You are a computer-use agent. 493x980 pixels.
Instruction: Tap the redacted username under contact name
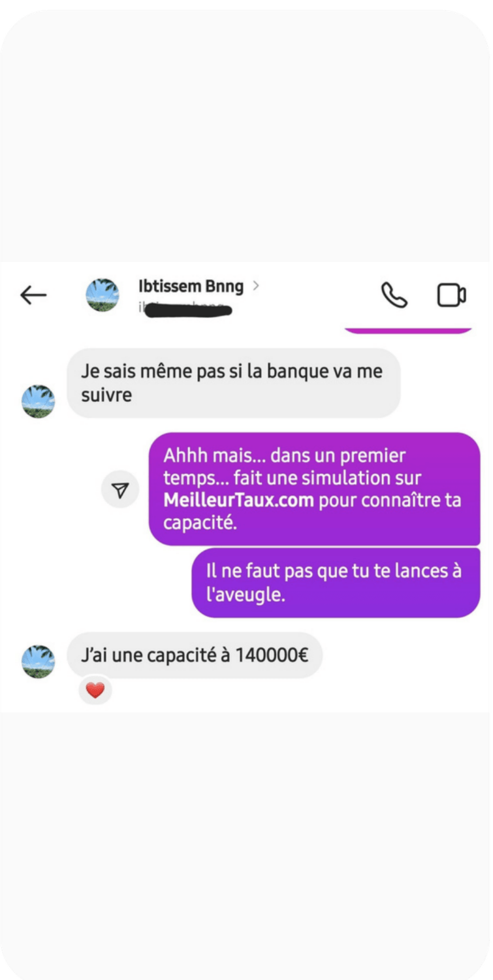[186, 309]
